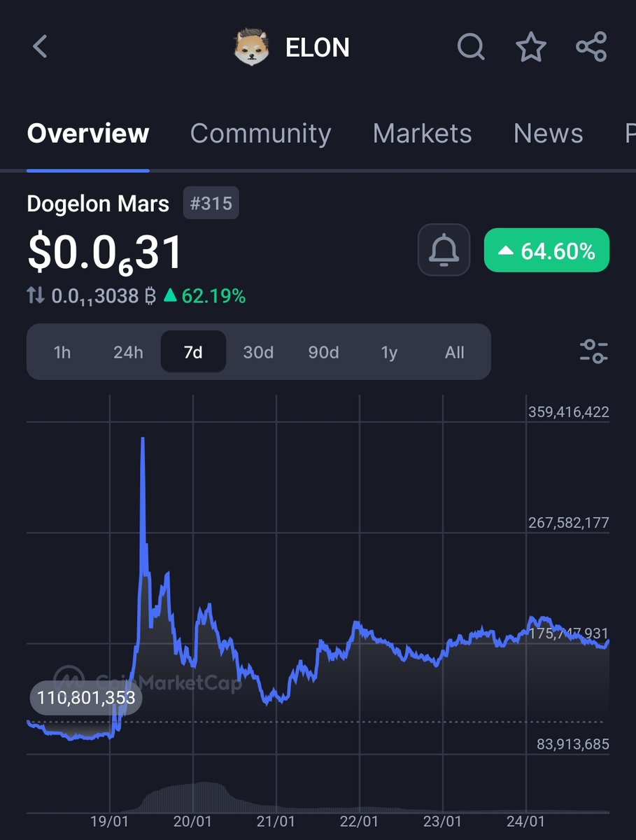Go to the News tab

click(x=548, y=133)
